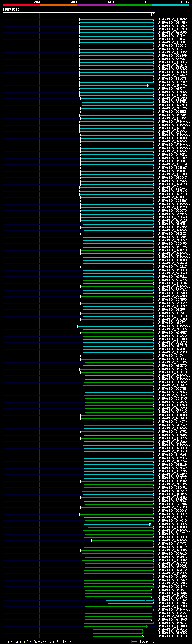Viewport: 192px width, 644px height.
Task: Select the UniRef100_B5X0W4 label
Action: click(x=172, y=115)
